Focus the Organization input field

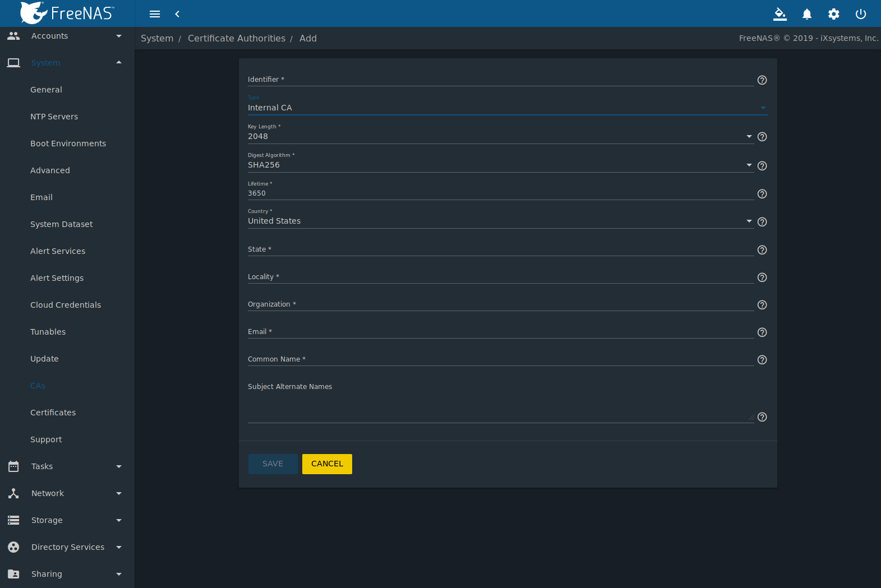point(501,304)
